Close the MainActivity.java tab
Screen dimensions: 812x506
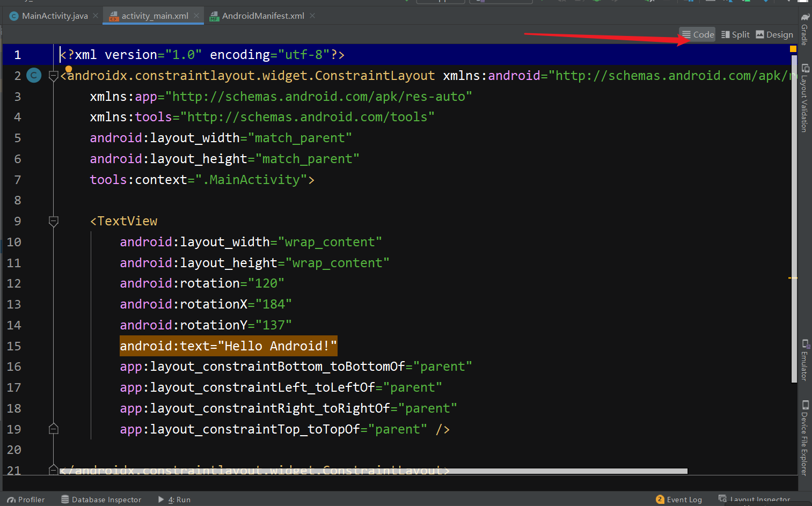click(96, 16)
